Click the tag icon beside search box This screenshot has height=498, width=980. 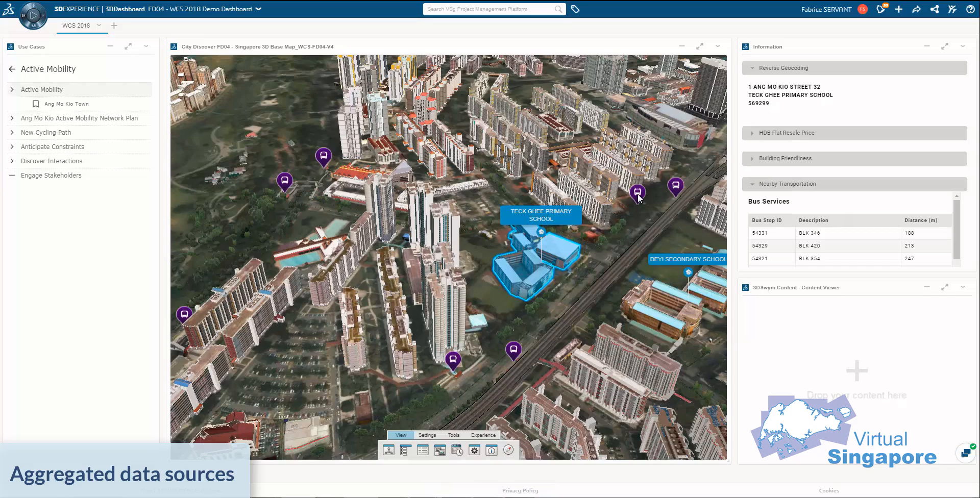tap(575, 9)
